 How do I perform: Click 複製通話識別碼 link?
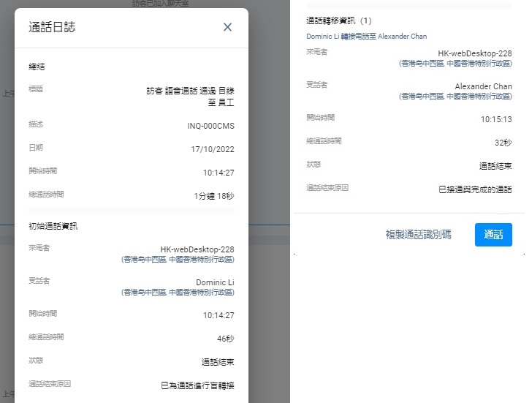[x=418, y=235]
